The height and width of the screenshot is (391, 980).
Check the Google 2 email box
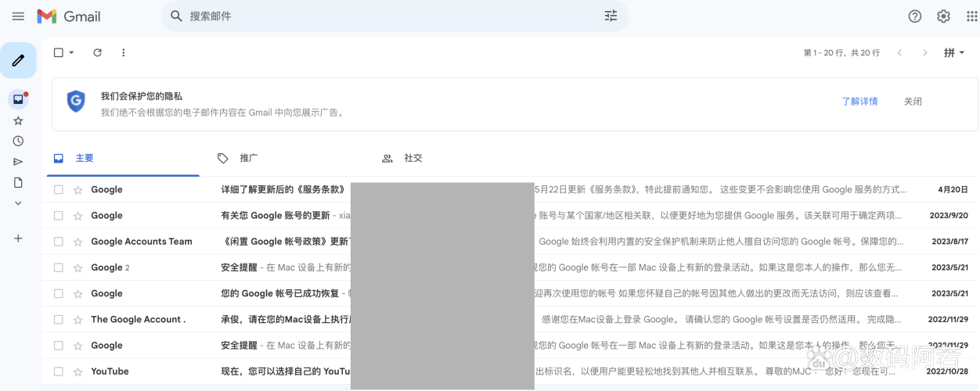(x=58, y=267)
